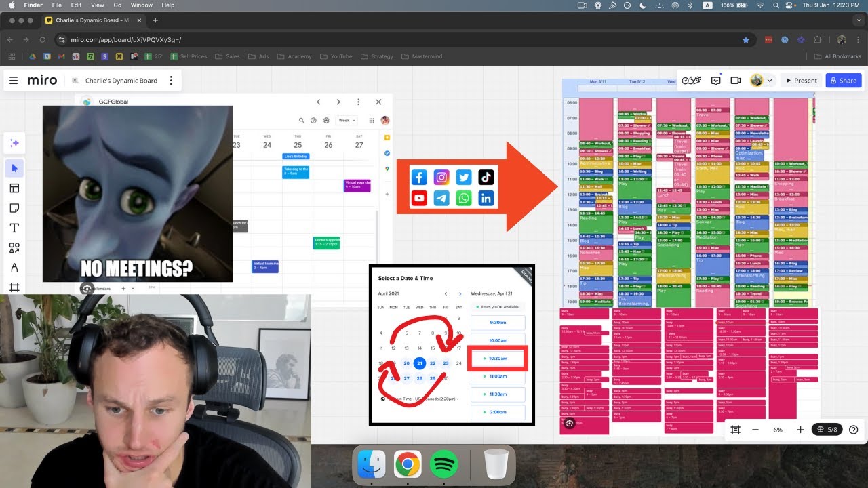Click Spotify in the Dock

[443, 464]
